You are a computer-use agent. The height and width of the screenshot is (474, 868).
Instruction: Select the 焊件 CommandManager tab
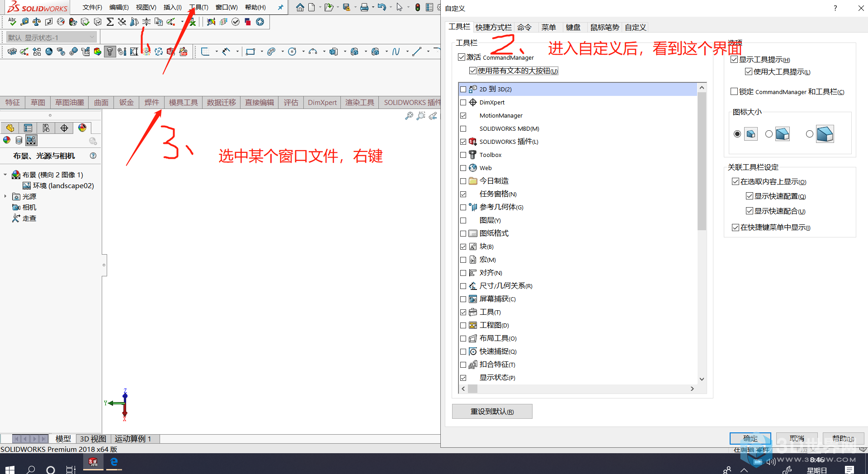coord(151,103)
